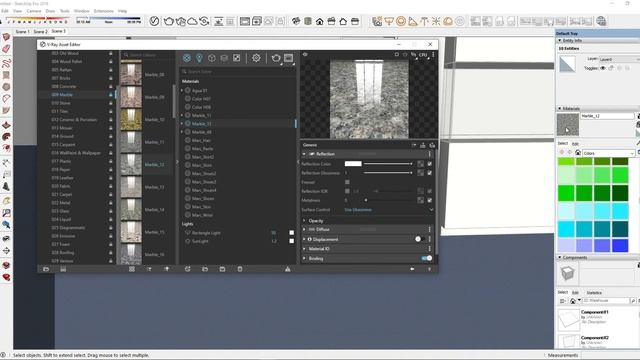640x360 pixels.
Task: Toggle Reflection Glossiness texture checkbox
Action: pos(429,173)
